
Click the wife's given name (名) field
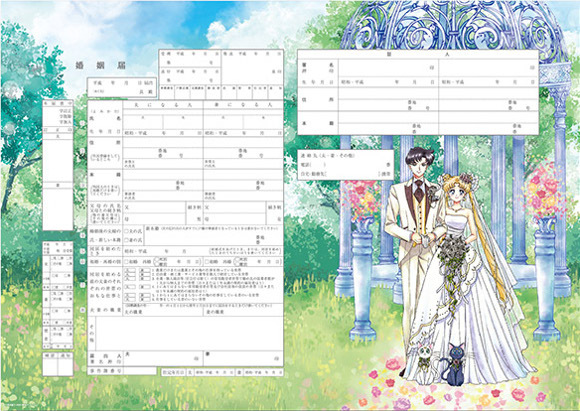tap(263, 123)
